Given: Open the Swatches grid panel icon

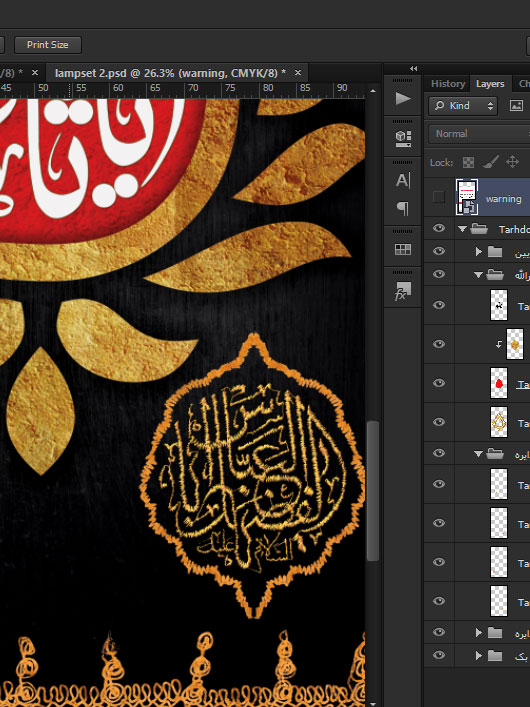Looking at the screenshot, I should [403, 249].
